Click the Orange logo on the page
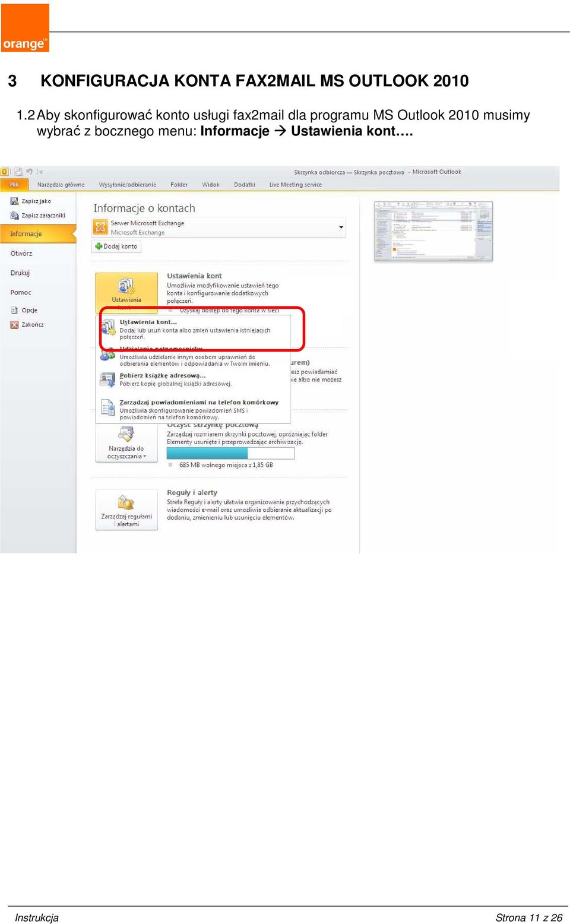This screenshot has height=924, width=570. (x=25, y=29)
